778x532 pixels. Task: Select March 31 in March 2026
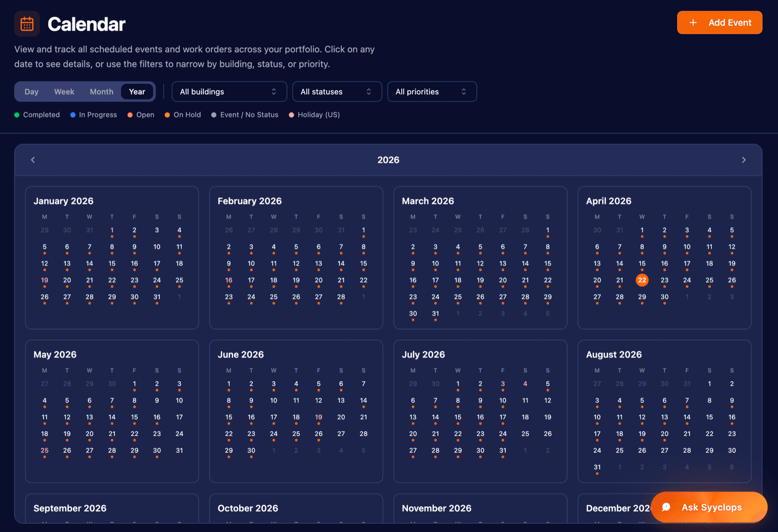[435, 314]
